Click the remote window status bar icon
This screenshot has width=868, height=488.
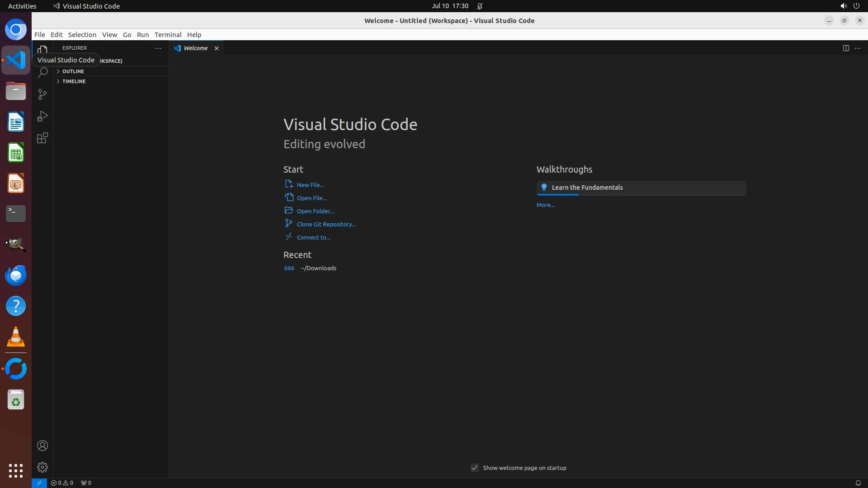(x=39, y=483)
